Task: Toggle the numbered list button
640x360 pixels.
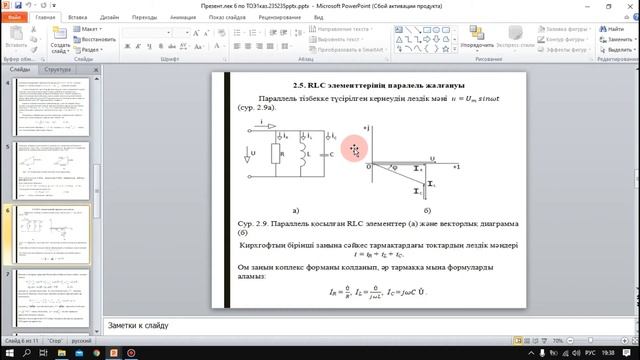Action: (x=254, y=33)
